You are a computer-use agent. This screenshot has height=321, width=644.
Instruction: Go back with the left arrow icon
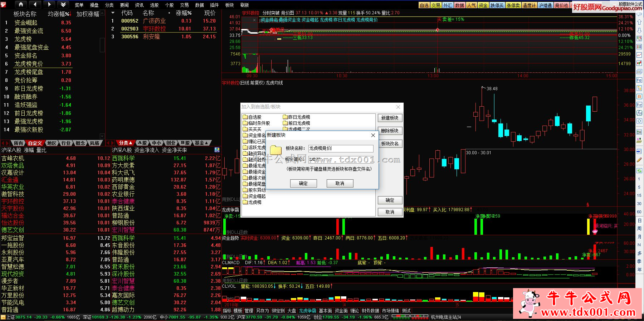point(35,5)
